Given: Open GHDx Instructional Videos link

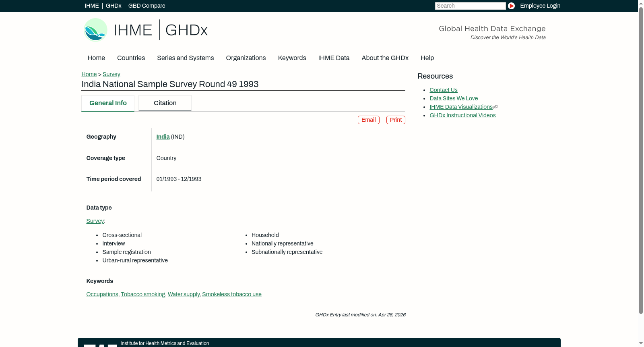Looking at the screenshot, I should click(x=462, y=115).
